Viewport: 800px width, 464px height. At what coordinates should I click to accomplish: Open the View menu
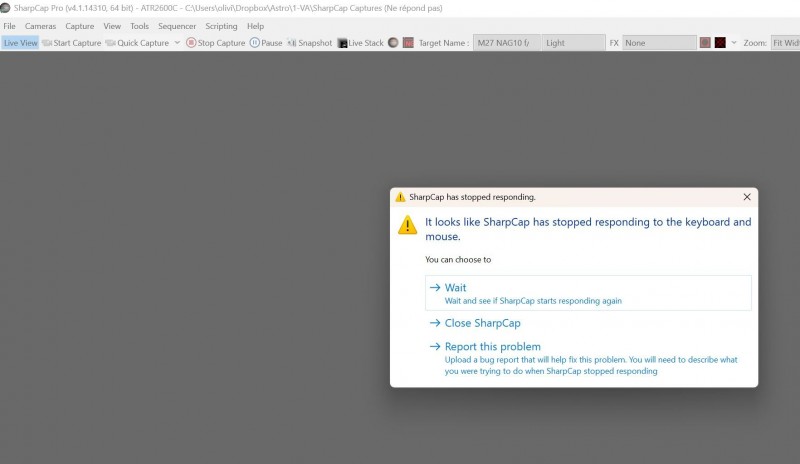[x=112, y=26]
